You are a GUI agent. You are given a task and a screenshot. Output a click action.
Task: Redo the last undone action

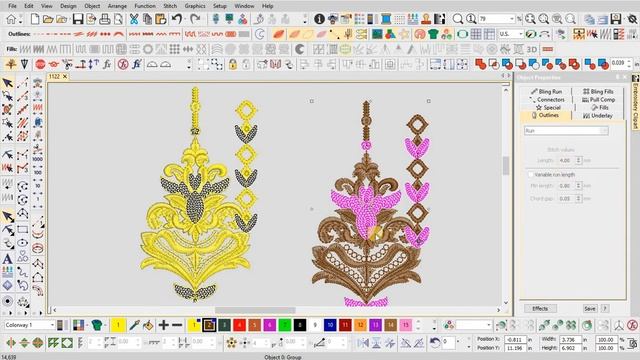tap(195, 19)
